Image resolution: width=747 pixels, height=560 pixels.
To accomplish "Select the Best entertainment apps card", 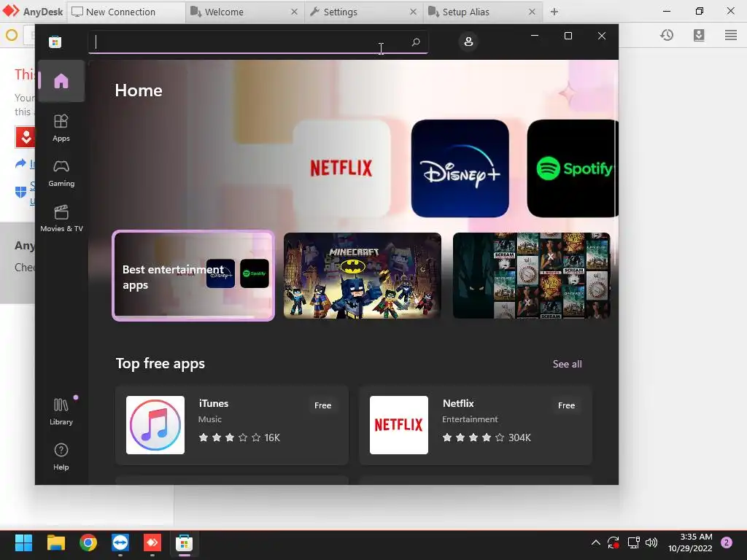I will click(x=193, y=276).
